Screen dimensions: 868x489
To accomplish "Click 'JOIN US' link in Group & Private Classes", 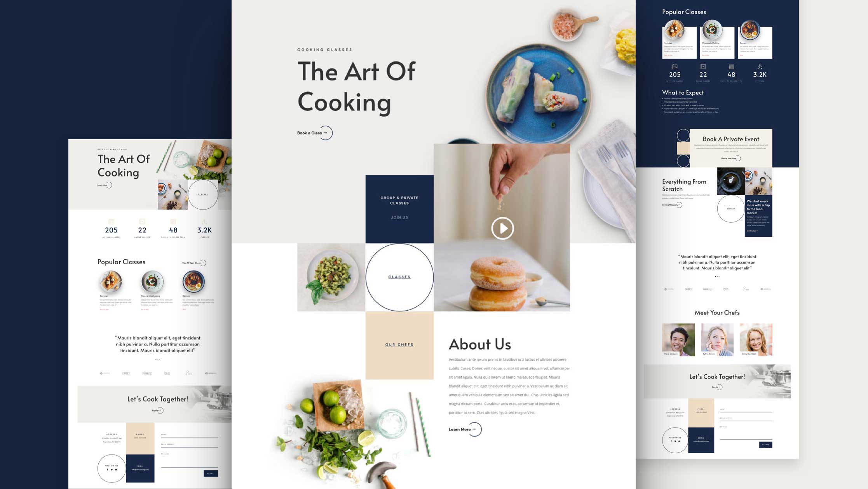I will click(x=399, y=217).
